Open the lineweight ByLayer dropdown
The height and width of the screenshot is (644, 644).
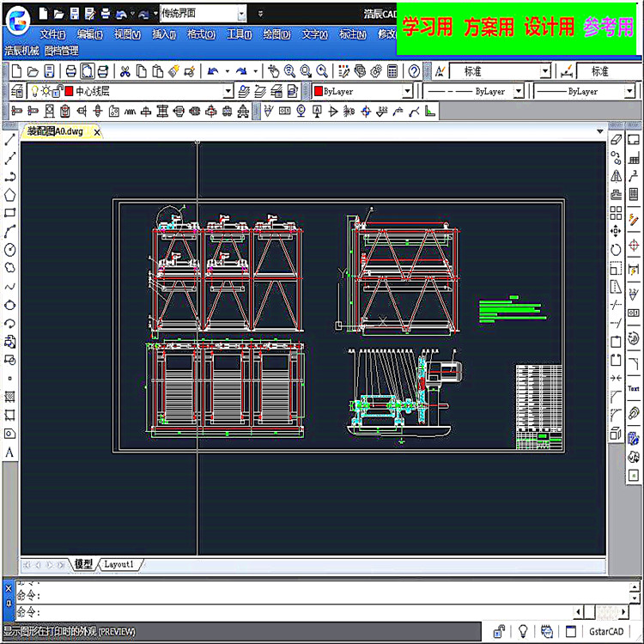[x=629, y=91]
